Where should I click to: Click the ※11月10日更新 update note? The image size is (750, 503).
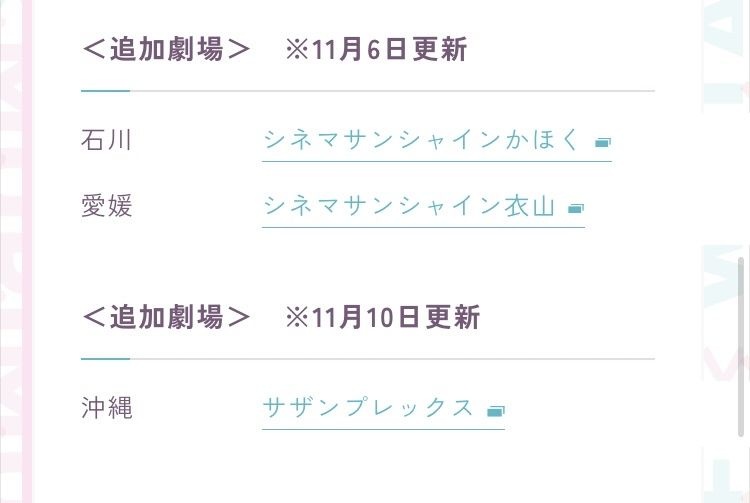(x=382, y=318)
